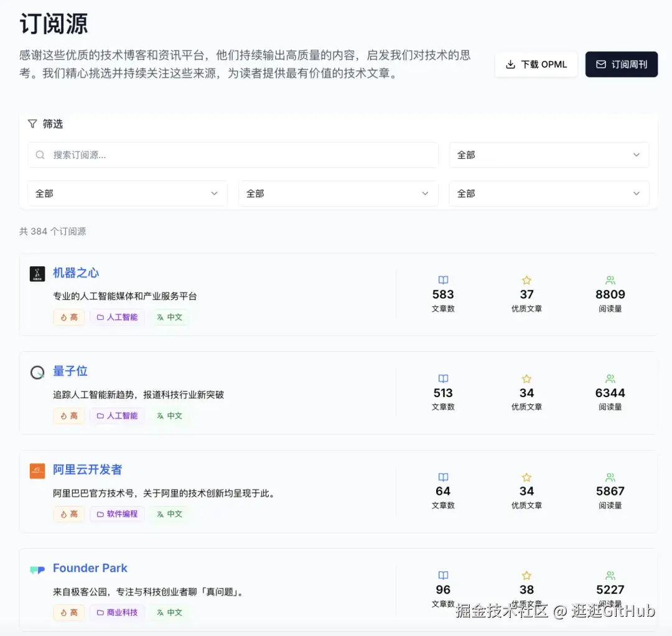Click the magnifier icon in search box

[40, 155]
